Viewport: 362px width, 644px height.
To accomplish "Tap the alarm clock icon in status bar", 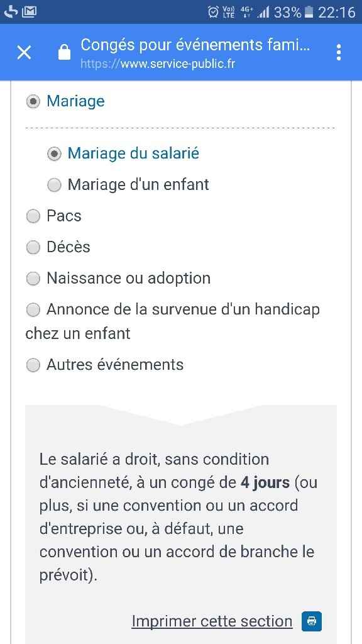I will (x=214, y=10).
